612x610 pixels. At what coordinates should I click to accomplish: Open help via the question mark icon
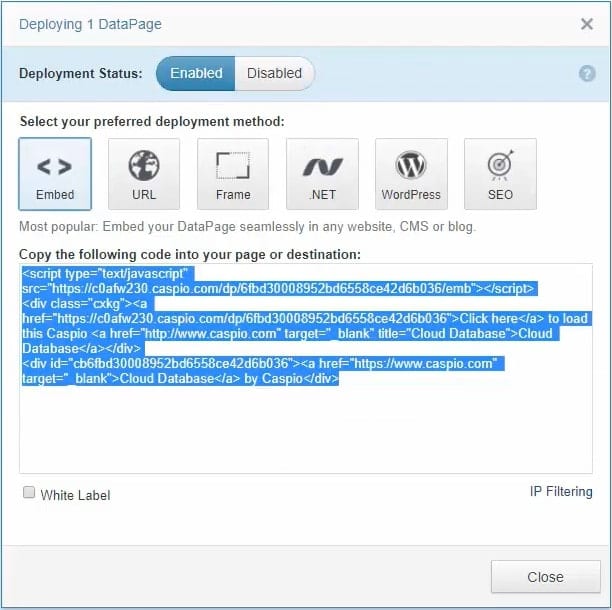pyautogui.click(x=587, y=73)
